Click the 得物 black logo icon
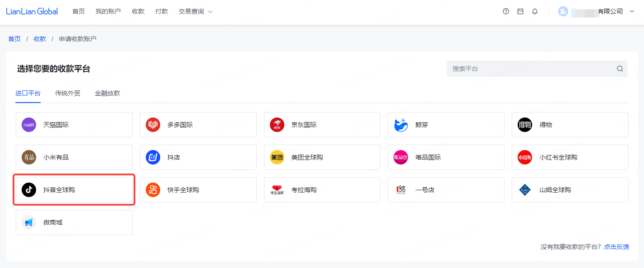This screenshot has width=644, height=268. click(525, 125)
